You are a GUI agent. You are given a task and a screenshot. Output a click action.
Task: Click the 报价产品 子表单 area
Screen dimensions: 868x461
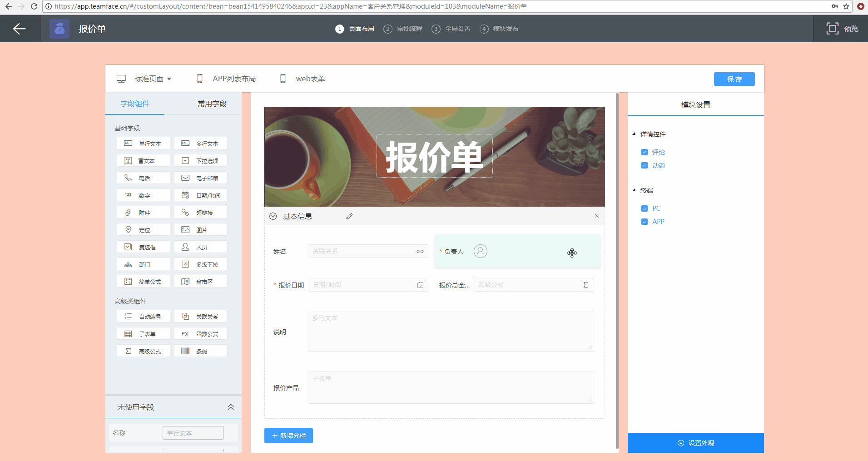451,388
